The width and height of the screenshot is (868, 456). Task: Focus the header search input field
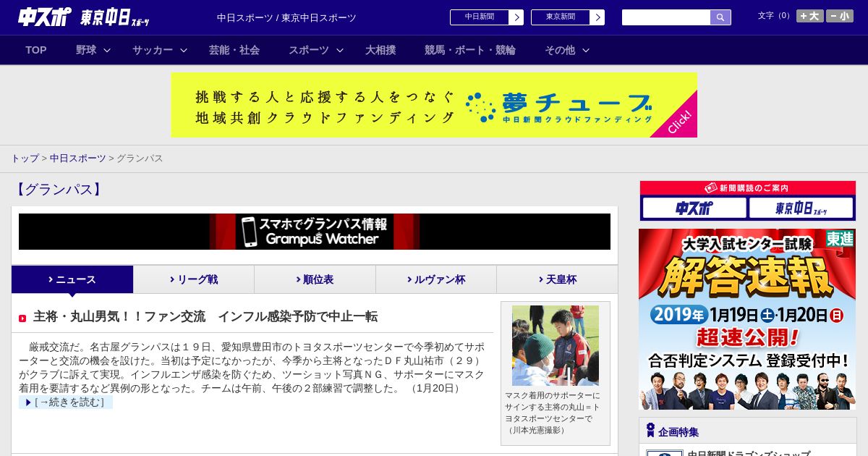(x=666, y=17)
